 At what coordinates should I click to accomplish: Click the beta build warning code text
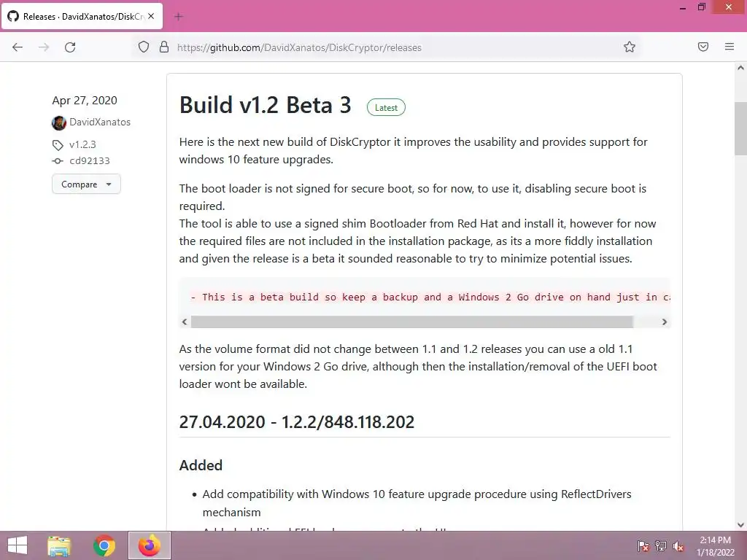(430, 297)
